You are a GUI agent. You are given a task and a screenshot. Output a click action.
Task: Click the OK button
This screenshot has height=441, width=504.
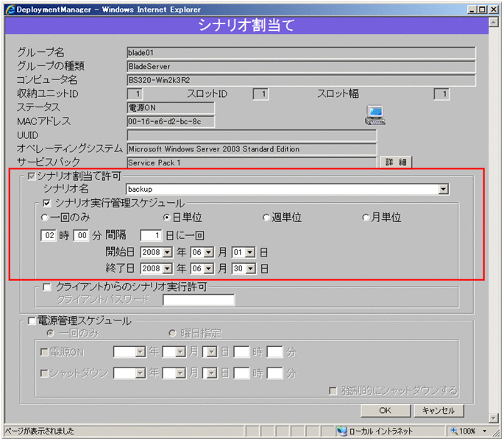tap(386, 410)
